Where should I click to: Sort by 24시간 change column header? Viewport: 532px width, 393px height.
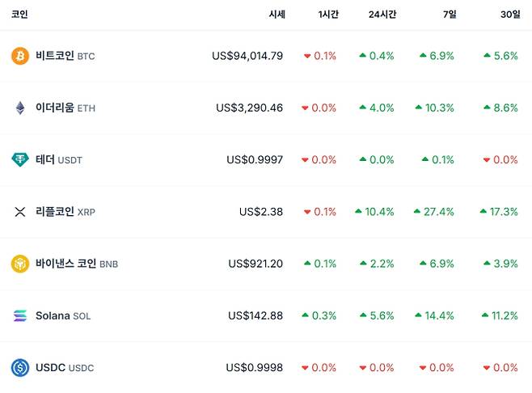pos(381,15)
